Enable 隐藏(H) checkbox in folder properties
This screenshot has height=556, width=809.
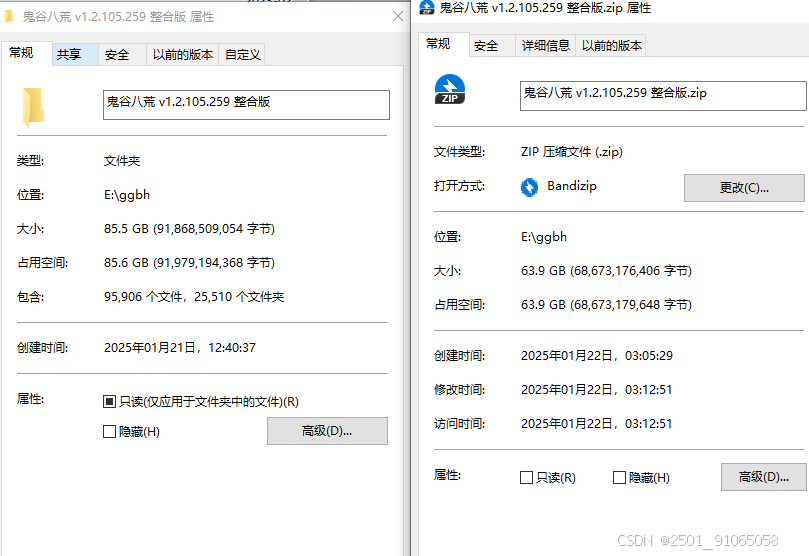coord(109,431)
